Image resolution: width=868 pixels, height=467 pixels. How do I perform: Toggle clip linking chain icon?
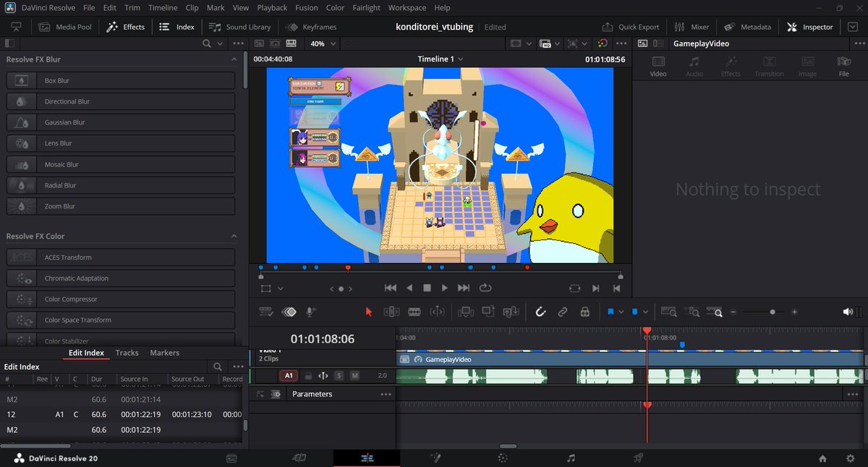tap(562, 312)
